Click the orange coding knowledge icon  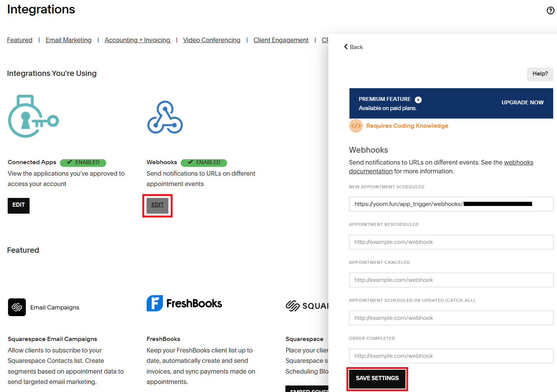356,126
